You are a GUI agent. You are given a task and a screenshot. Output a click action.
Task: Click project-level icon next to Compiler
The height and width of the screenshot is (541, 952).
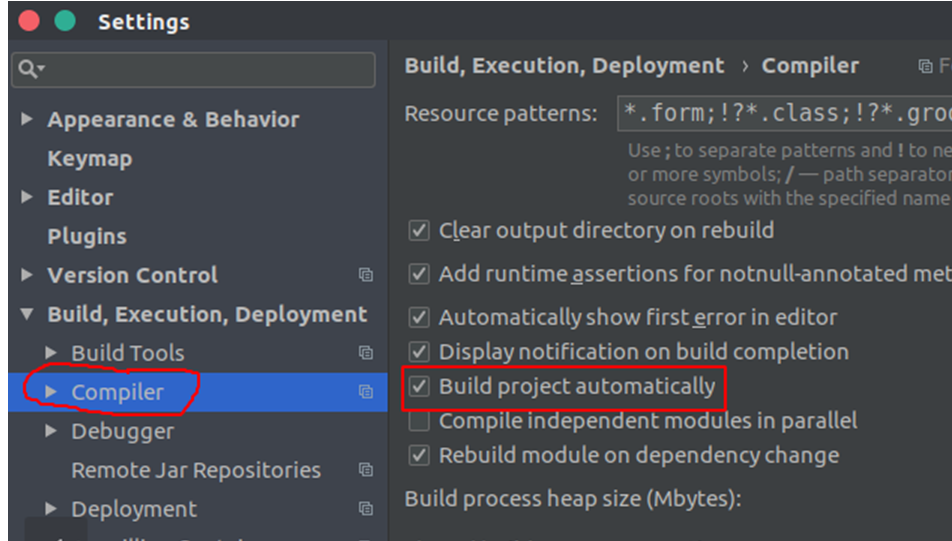click(x=366, y=392)
